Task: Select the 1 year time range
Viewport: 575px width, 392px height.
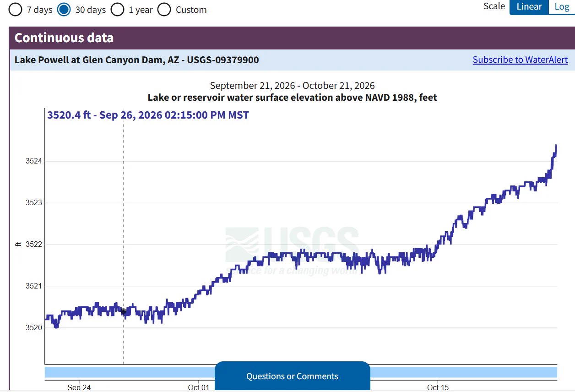Action: tap(117, 10)
